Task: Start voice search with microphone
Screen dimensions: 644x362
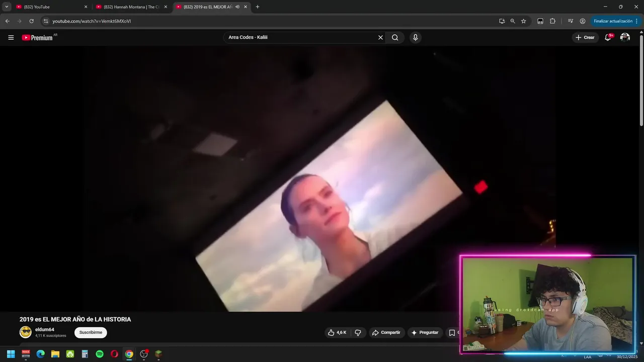Action: click(x=415, y=37)
